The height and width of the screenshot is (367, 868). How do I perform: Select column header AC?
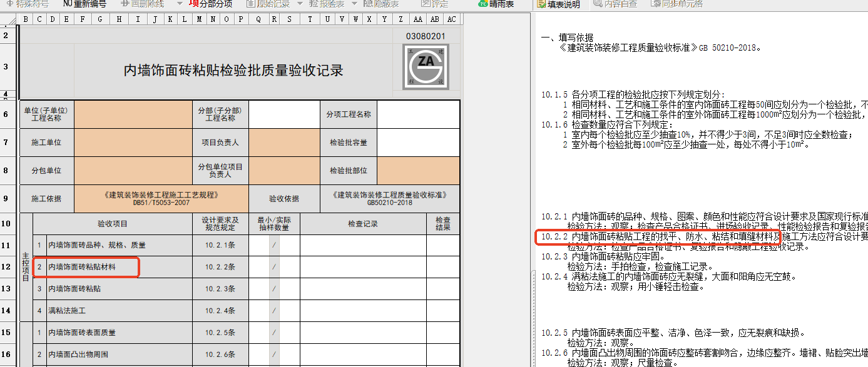451,19
